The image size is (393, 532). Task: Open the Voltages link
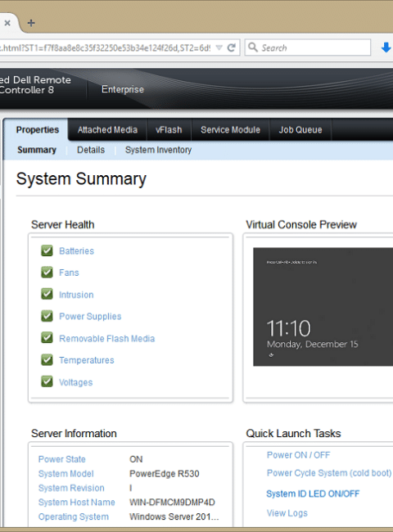pos(75,382)
